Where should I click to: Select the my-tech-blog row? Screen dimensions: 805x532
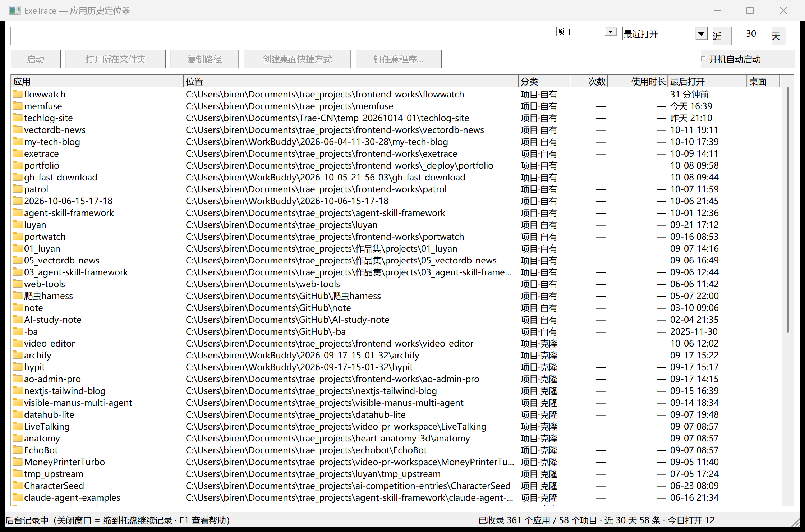[396, 142]
